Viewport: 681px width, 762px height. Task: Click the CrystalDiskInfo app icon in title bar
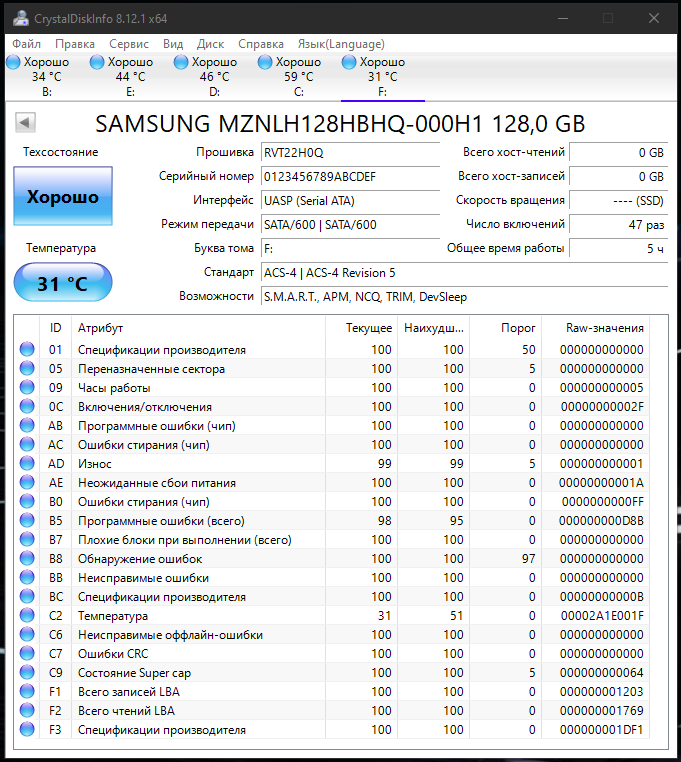coord(21,18)
